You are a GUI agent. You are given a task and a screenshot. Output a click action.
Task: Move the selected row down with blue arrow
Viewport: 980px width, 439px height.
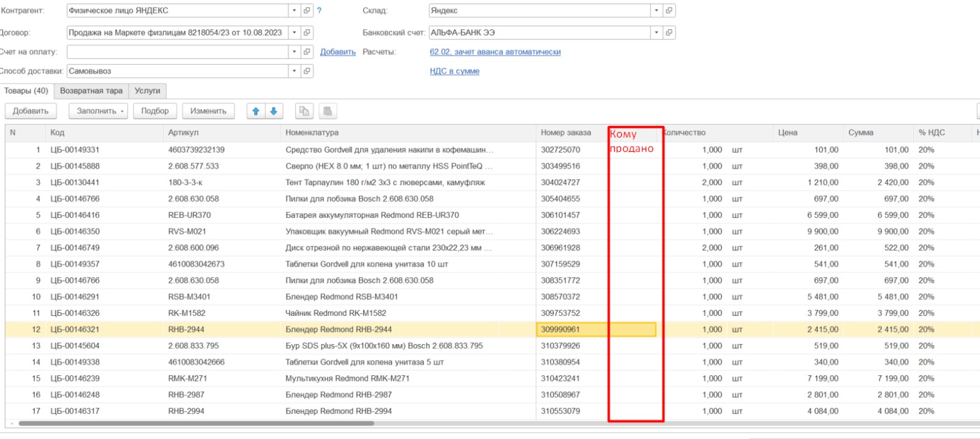[274, 111]
